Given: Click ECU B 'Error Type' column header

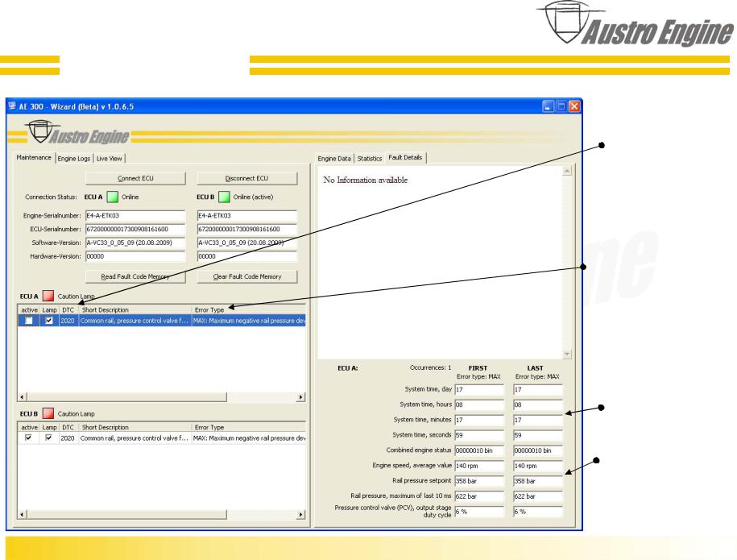Looking at the screenshot, I should (x=249, y=427).
